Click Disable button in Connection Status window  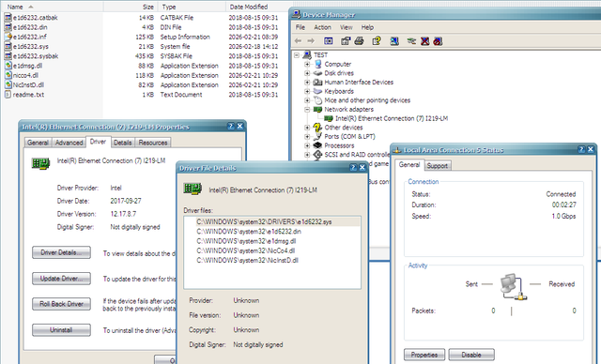(x=471, y=355)
